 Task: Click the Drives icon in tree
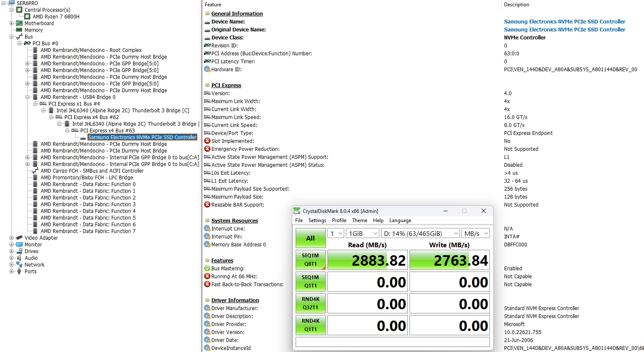click(x=19, y=251)
